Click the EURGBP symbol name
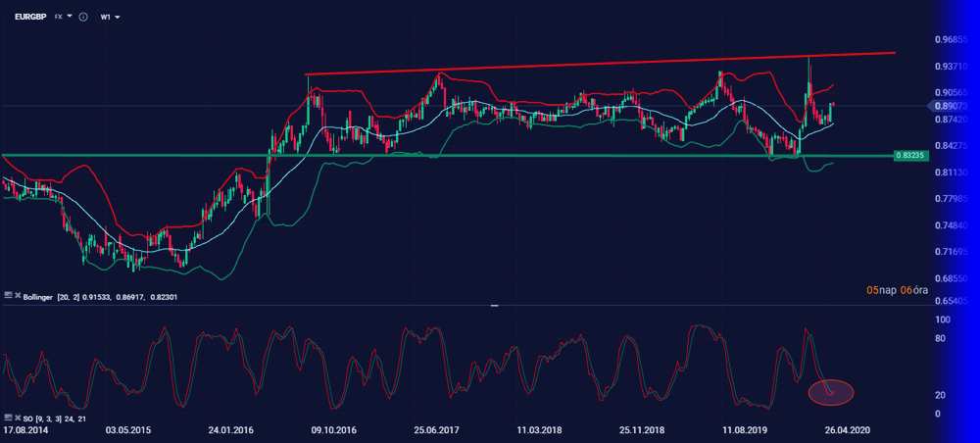This screenshot has width=980, height=443. (x=31, y=17)
